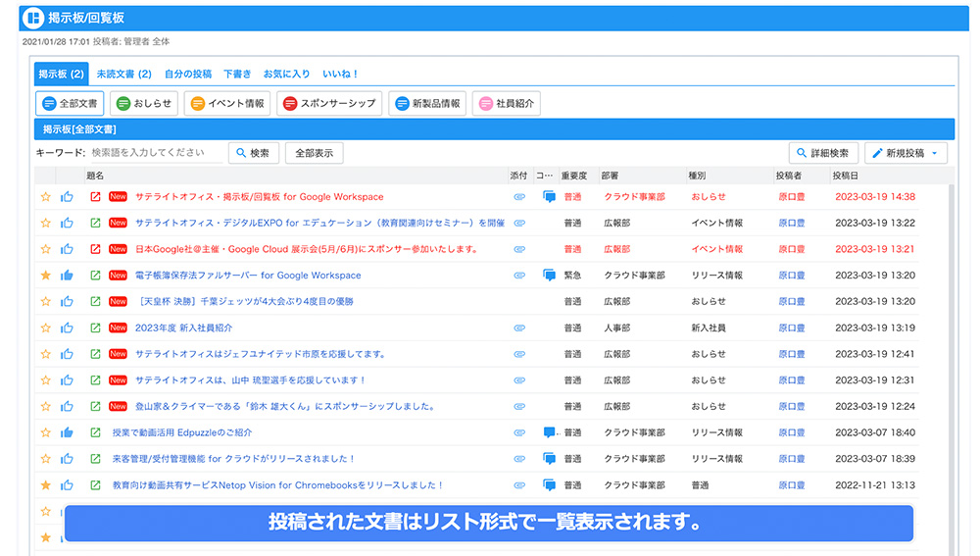
Task: Open the 下書き tab
Action: [x=237, y=74]
